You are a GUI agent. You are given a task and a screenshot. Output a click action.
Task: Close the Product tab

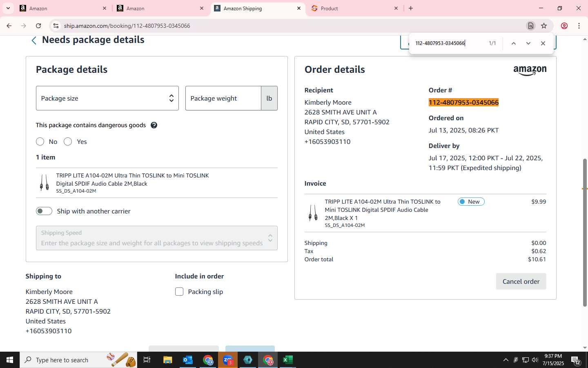[396, 8]
